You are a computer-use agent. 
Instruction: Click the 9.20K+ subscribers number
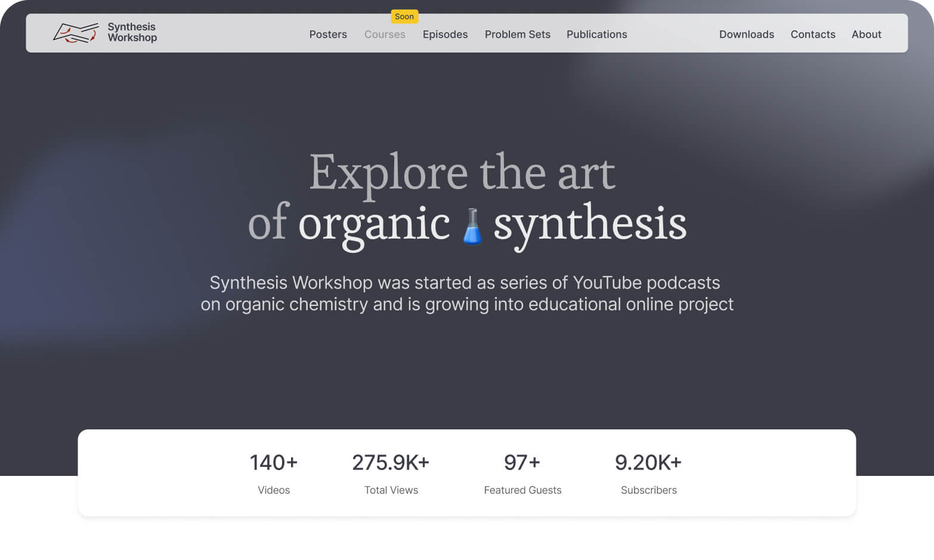[x=648, y=463]
